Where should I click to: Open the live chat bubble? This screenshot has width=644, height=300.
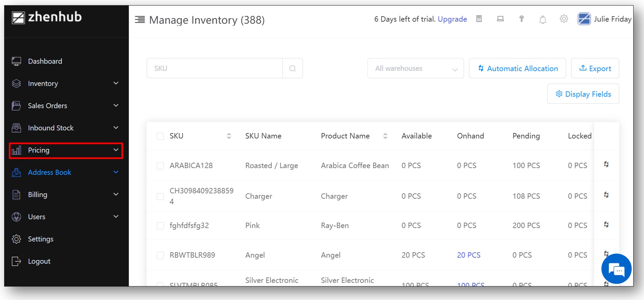coord(616,269)
